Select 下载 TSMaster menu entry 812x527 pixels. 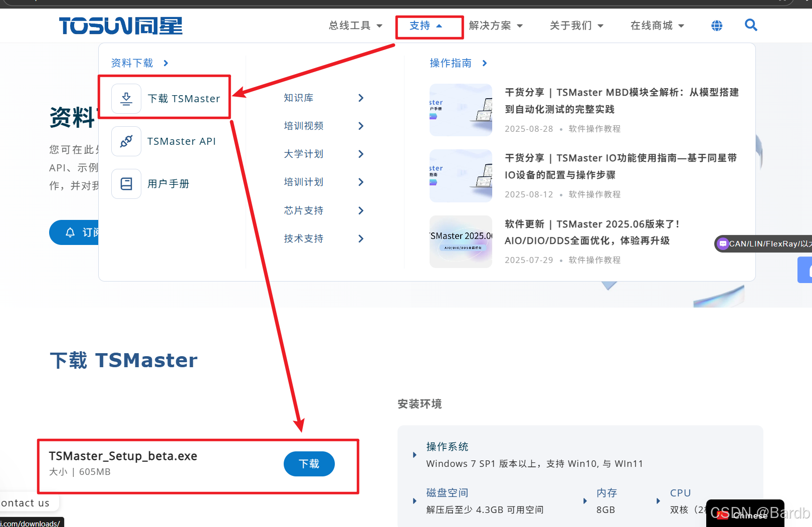click(165, 99)
